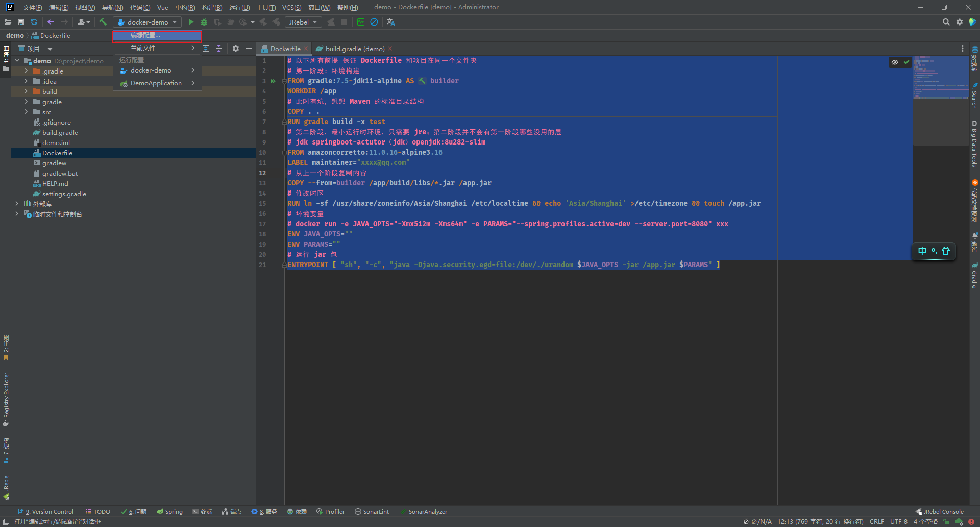Click the UTF-8 encoding status
The image size is (980, 527).
click(x=899, y=521)
